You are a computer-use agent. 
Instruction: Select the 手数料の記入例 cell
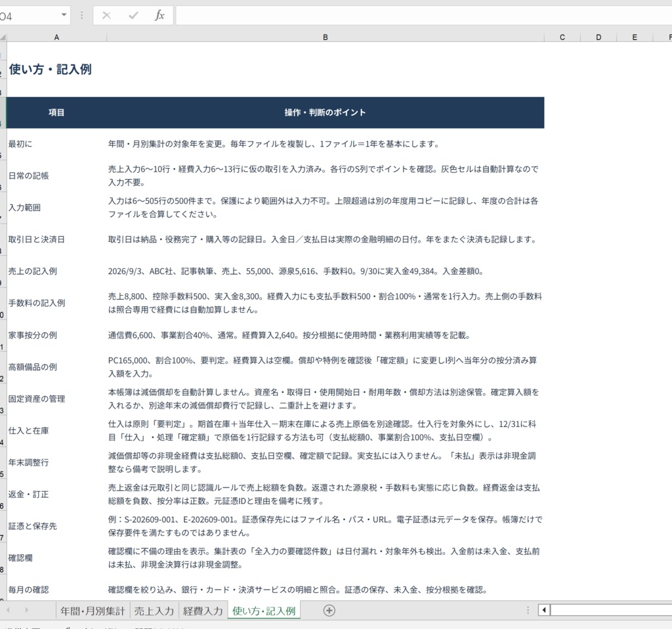[56, 303]
